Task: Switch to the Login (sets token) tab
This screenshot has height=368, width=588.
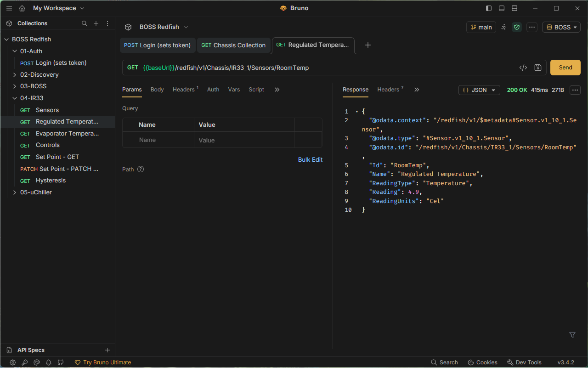Action: (x=158, y=45)
